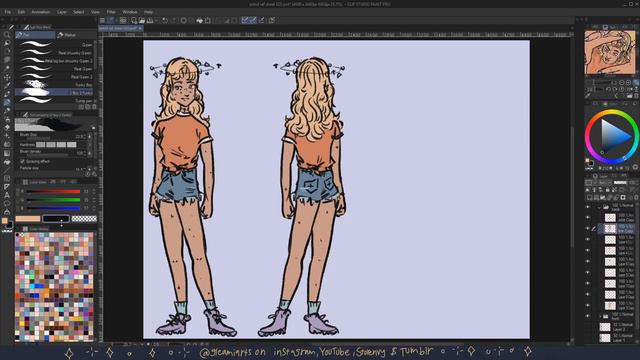The width and height of the screenshot is (640, 360).
Task: Select the Balloon tool
Action: tap(7, 204)
